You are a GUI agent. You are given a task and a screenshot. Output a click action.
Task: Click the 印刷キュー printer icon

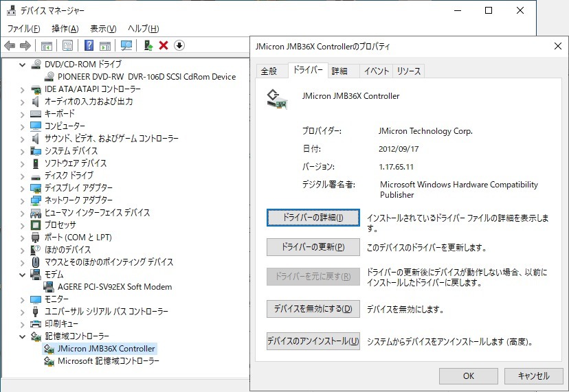pyautogui.click(x=36, y=324)
